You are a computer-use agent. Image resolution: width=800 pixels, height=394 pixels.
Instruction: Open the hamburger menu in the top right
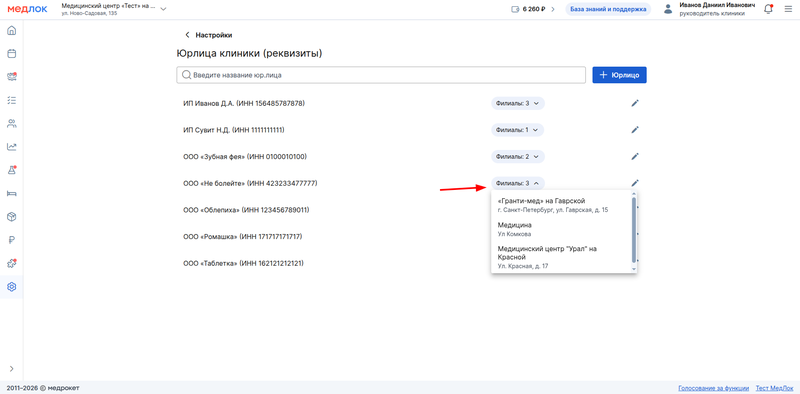pyautogui.click(x=788, y=9)
